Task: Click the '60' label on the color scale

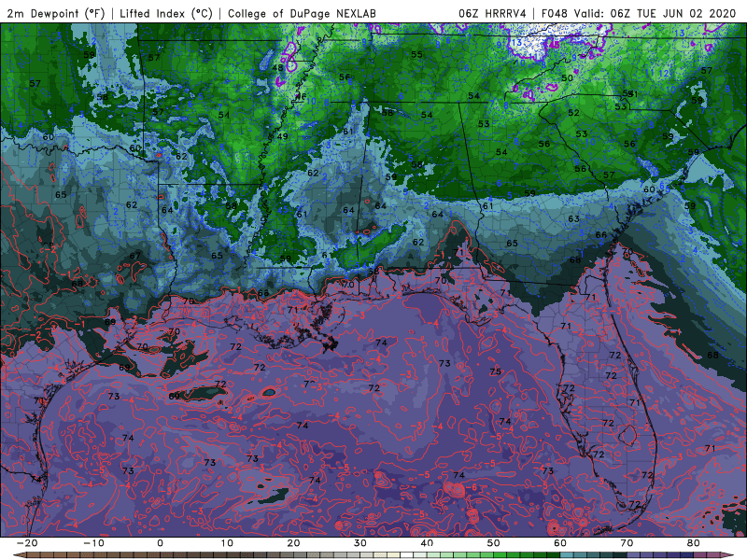Action: point(560,543)
